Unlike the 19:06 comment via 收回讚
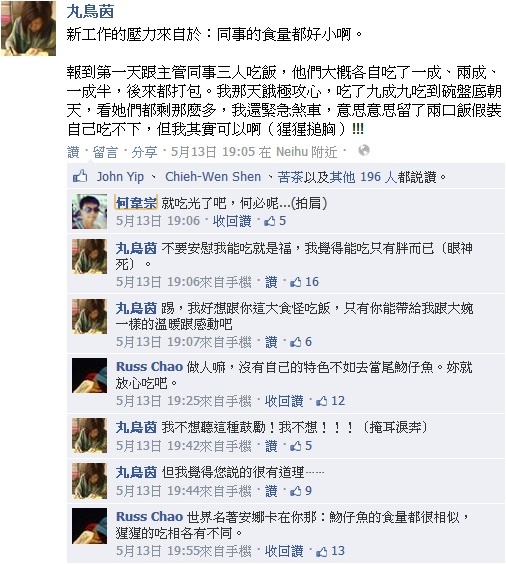 (x=232, y=221)
